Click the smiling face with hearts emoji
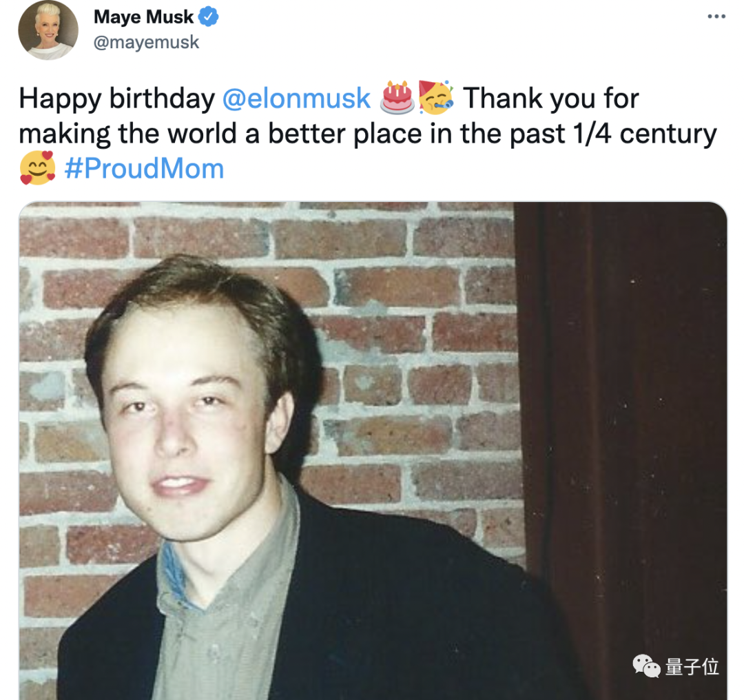This screenshot has width=744, height=700. [37, 169]
